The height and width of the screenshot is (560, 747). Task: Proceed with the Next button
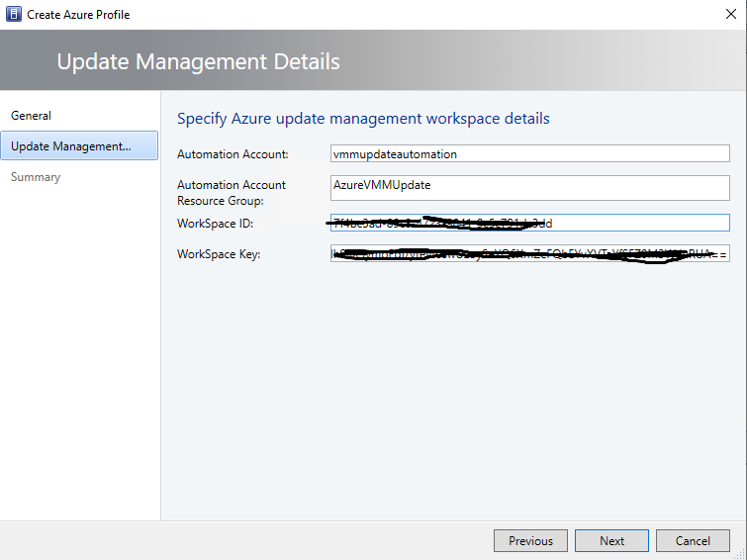[611, 541]
